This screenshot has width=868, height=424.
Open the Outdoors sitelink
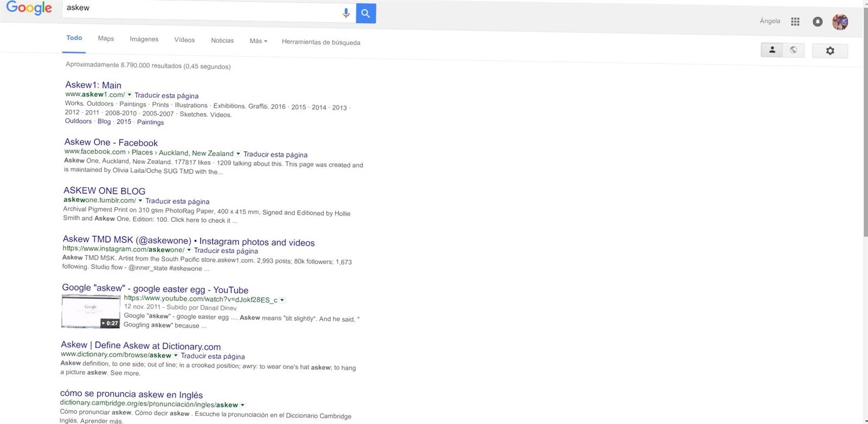click(x=78, y=121)
